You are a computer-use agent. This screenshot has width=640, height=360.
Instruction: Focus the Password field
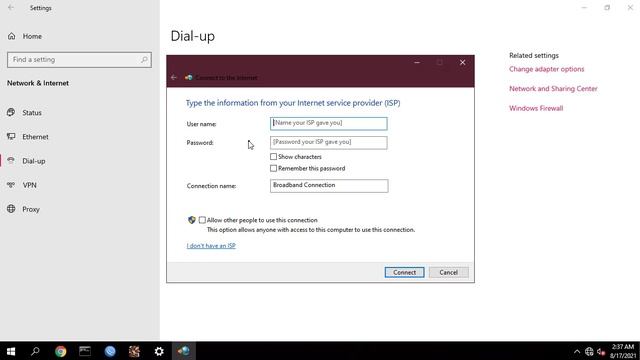point(329,142)
